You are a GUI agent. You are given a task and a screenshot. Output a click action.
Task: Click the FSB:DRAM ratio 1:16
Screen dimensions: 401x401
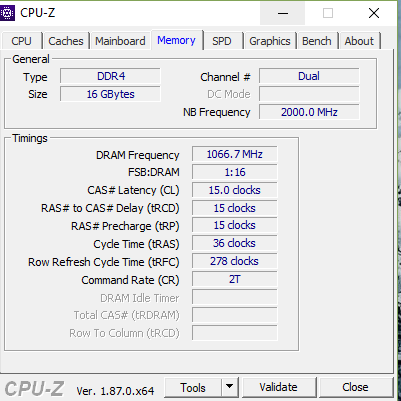tap(235, 172)
